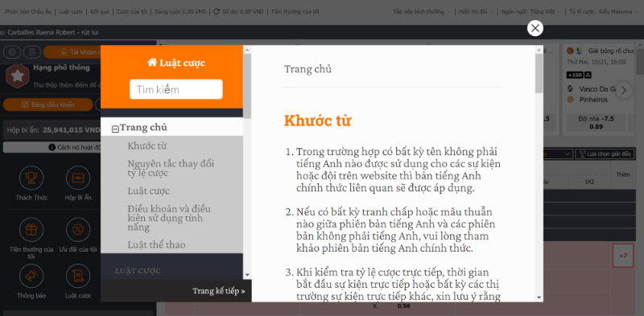Image resolution: width=644 pixels, height=316 pixels.
Task: Click the home icon beside Luật cược
Action: (152, 63)
